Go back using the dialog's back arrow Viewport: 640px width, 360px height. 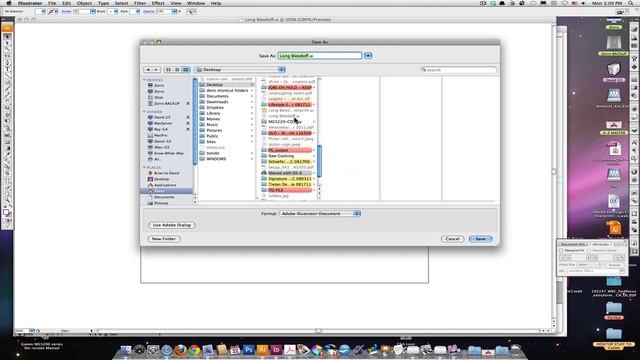tap(148, 70)
